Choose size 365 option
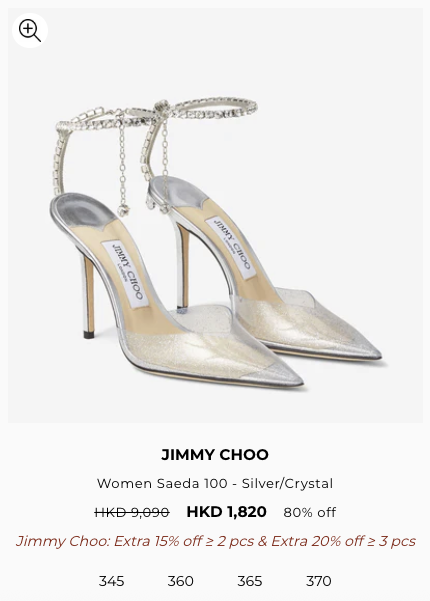The image size is (430, 601). (x=249, y=581)
